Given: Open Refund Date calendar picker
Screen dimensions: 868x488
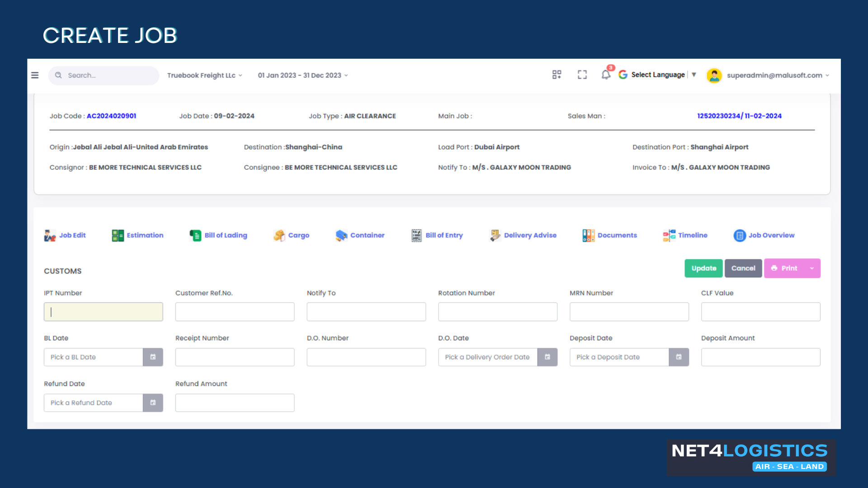Looking at the screenshot, I should click(x=153, y=403).
